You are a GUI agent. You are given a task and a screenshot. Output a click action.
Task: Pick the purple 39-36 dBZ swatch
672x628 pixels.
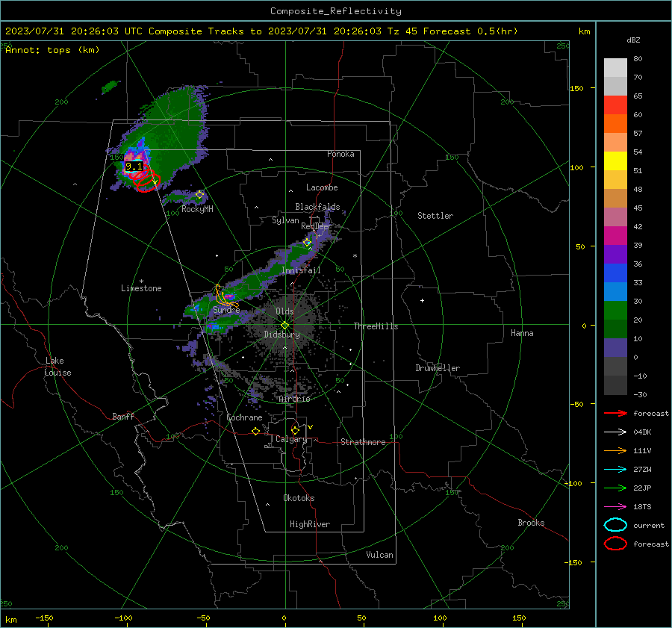(x=615, y=255)
